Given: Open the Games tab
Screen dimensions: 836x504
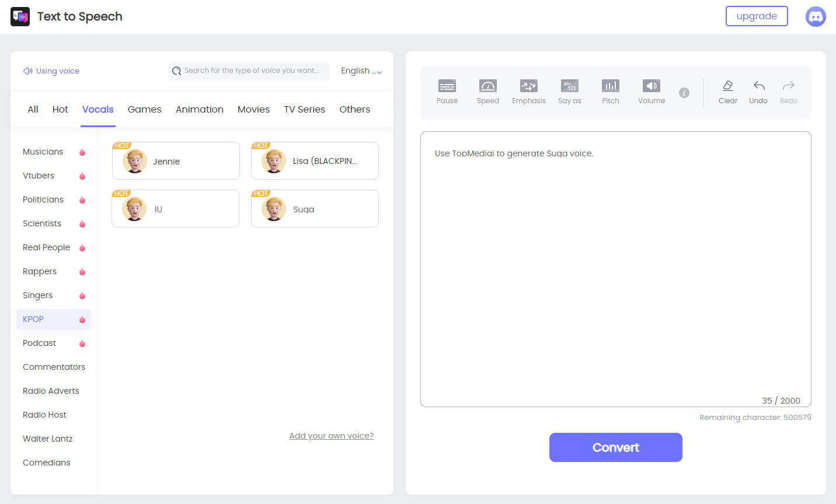Looking at the screenshot, I should point(144,109).
